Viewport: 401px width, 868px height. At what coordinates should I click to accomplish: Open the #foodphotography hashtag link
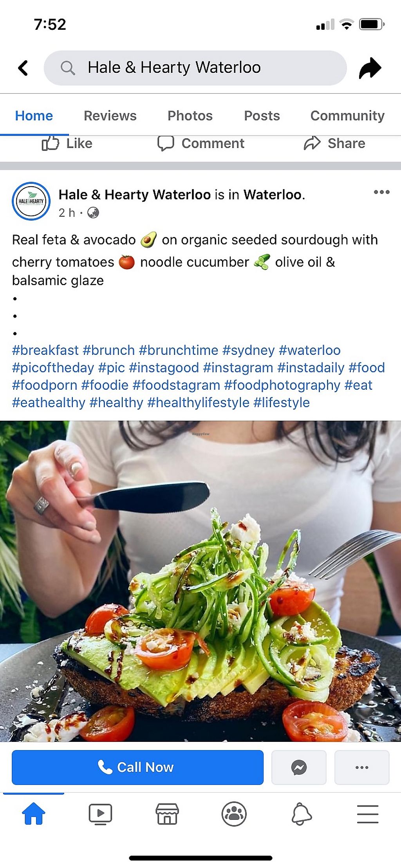(282, 385)
